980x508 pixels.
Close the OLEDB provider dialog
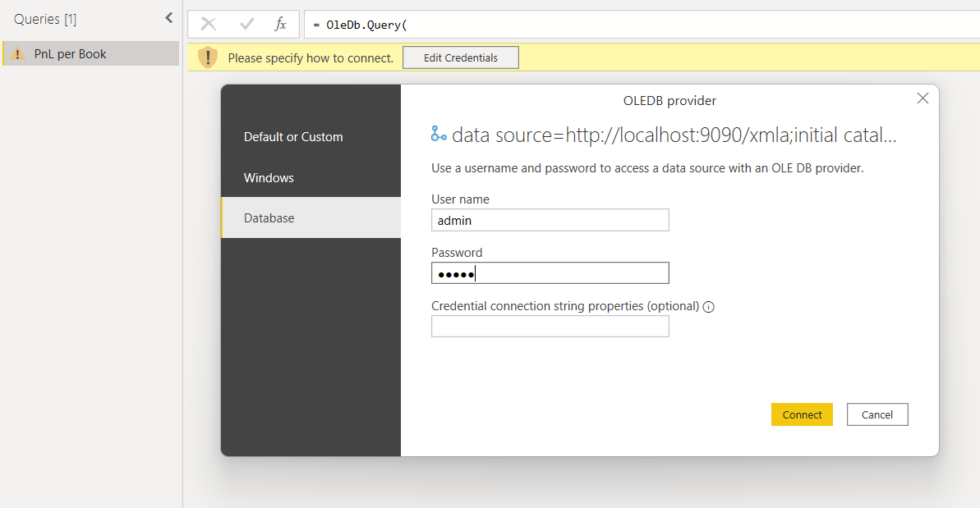(x=922, y=98)
